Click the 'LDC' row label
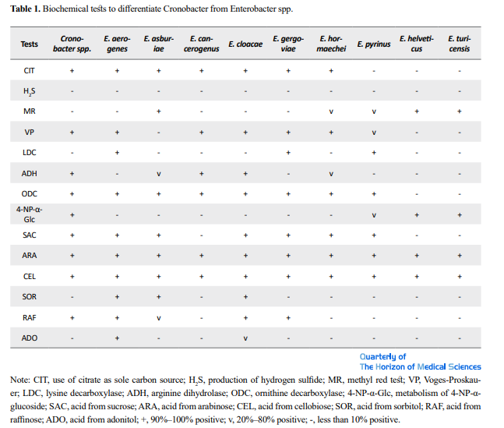 pyautogui.click(x=30, y=153)
